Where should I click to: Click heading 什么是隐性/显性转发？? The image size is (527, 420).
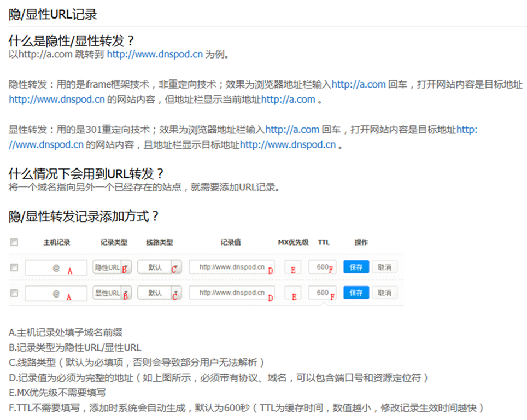click(72, 41)
